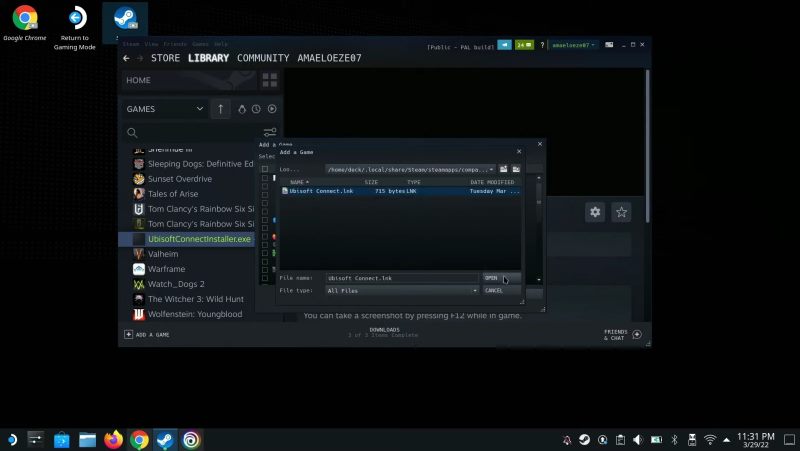
Task: Click the new folder icon in file dialog
Action: tap(516, 169)
